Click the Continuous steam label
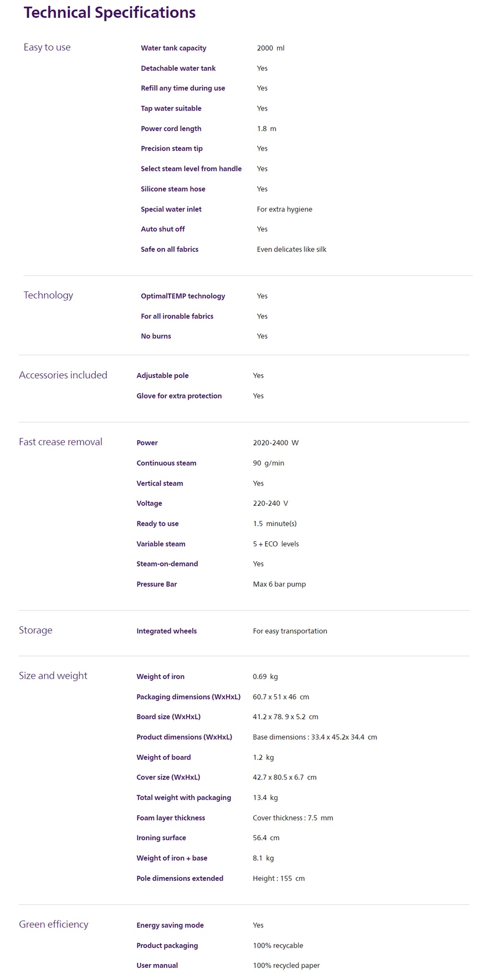This screenshot has height=980, width=490. pos(166,463)
